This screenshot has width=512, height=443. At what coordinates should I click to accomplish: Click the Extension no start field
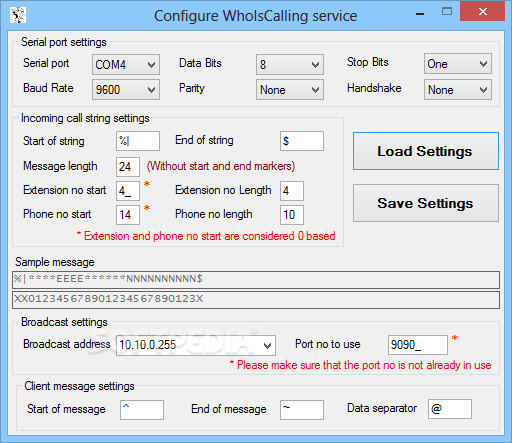pyautogui.click(x=128, y=191)
